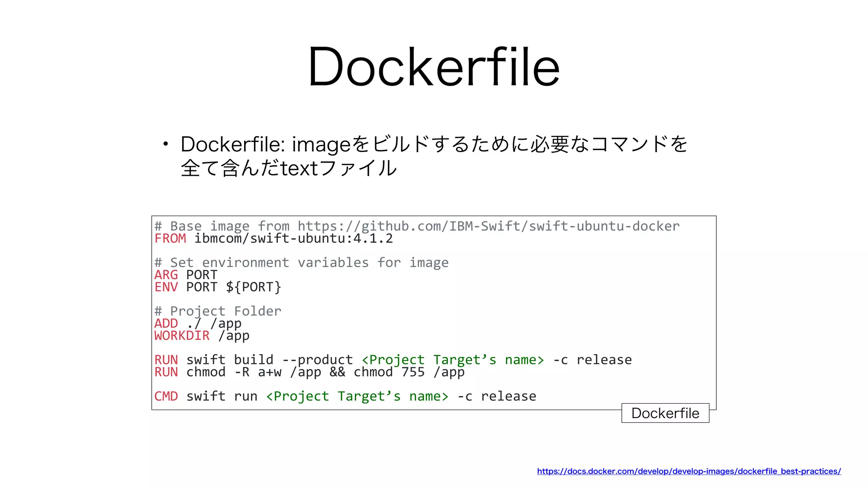Click the 'RUN swift build --product' line
Image resolution: width=868 pixels, height=488 pixels.
click(393, 360)
